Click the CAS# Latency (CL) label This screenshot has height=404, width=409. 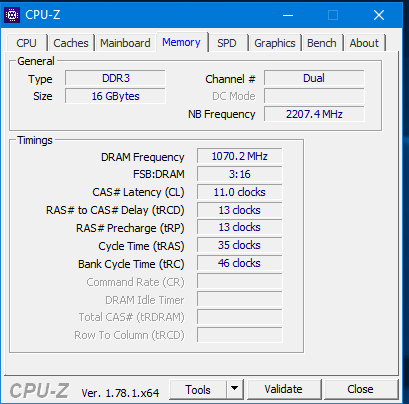(138, 192)
